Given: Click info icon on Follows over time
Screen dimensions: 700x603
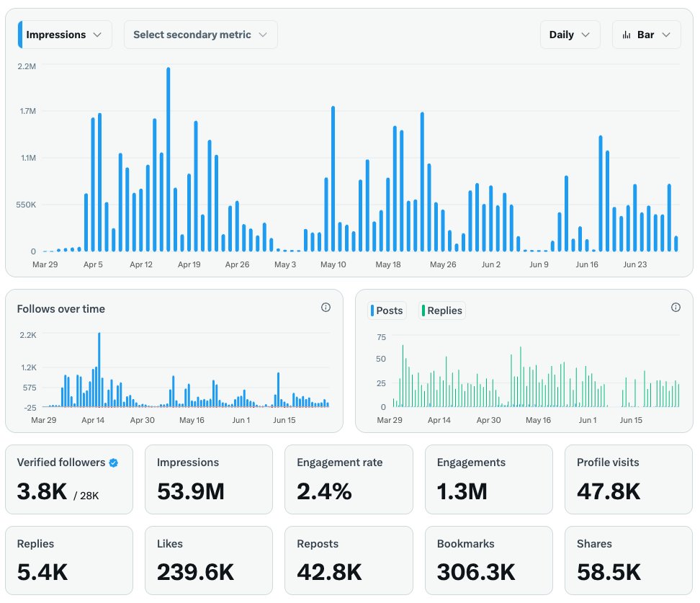Looking at the screenshot, I should [326, 308].
